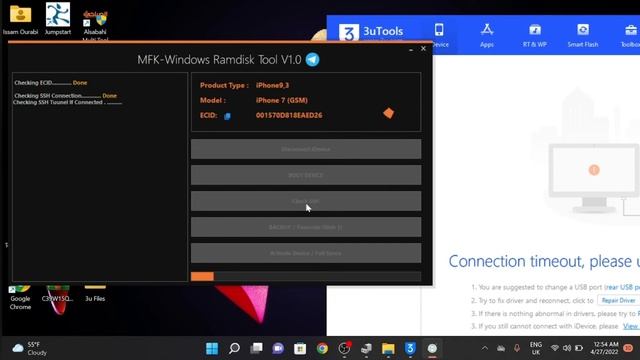Switch to 3uTools from the taskbar
This screenshot has height=360, width=640.
click(410, 348)
